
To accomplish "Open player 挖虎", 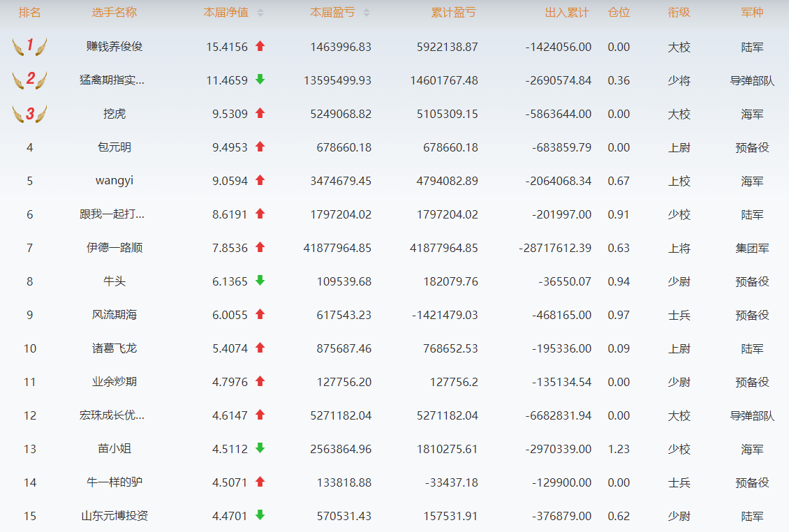I will (115, 114).
